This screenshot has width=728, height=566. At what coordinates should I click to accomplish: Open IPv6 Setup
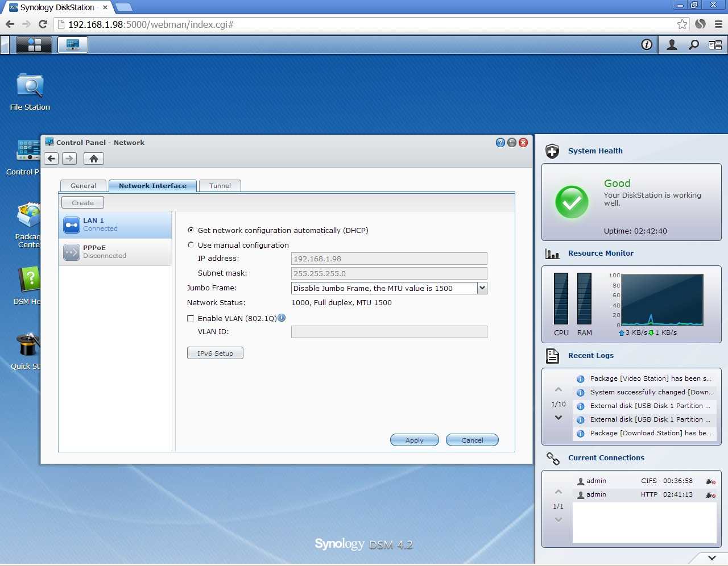pos(215,353)
